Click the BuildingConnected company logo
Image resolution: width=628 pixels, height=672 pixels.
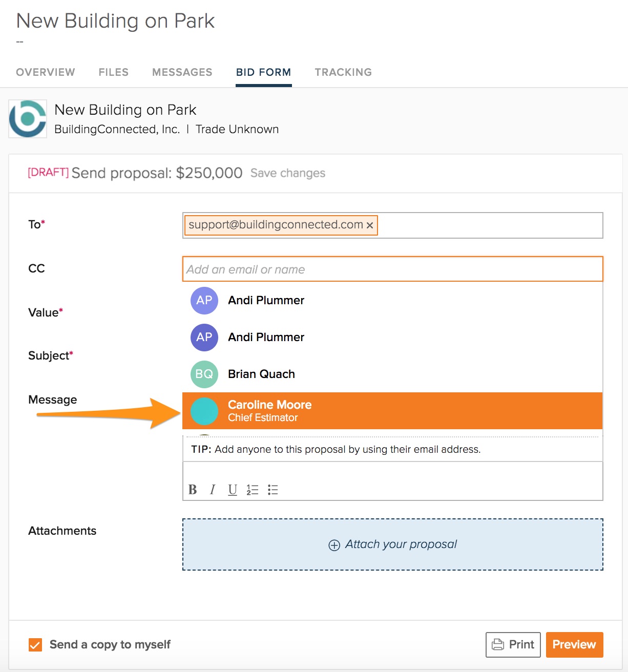[28, 119]
